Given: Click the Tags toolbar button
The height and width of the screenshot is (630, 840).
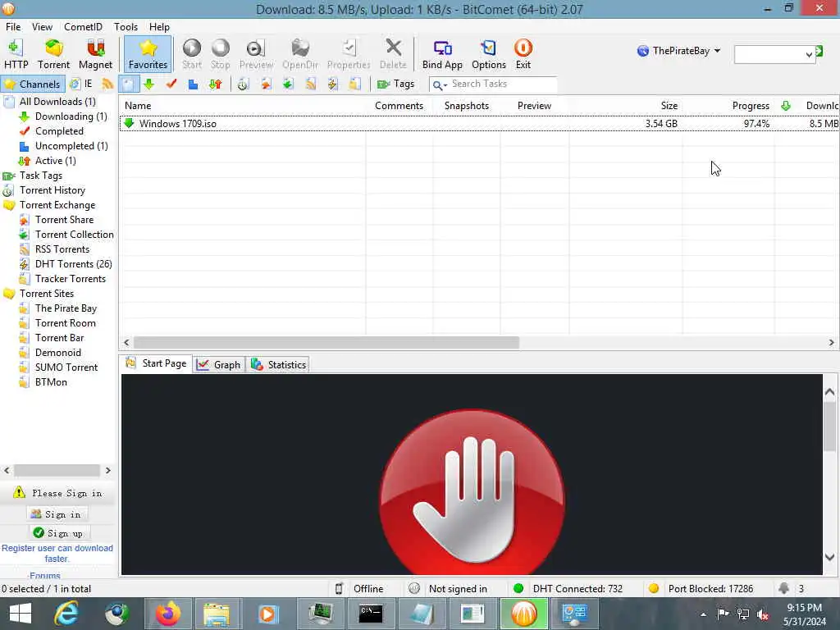Looking at the screenshot, I should click(396, 84).
